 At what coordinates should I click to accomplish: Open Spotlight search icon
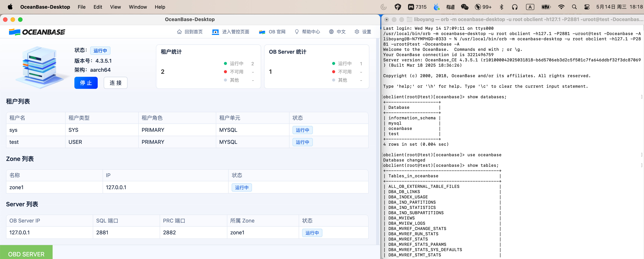[574, 7]
